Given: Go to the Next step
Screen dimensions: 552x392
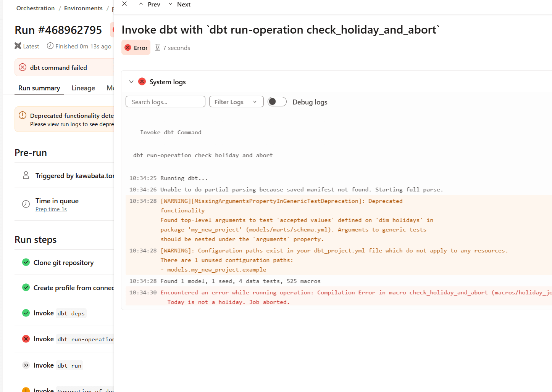Looking at the screenshot, I should [179, 4].
